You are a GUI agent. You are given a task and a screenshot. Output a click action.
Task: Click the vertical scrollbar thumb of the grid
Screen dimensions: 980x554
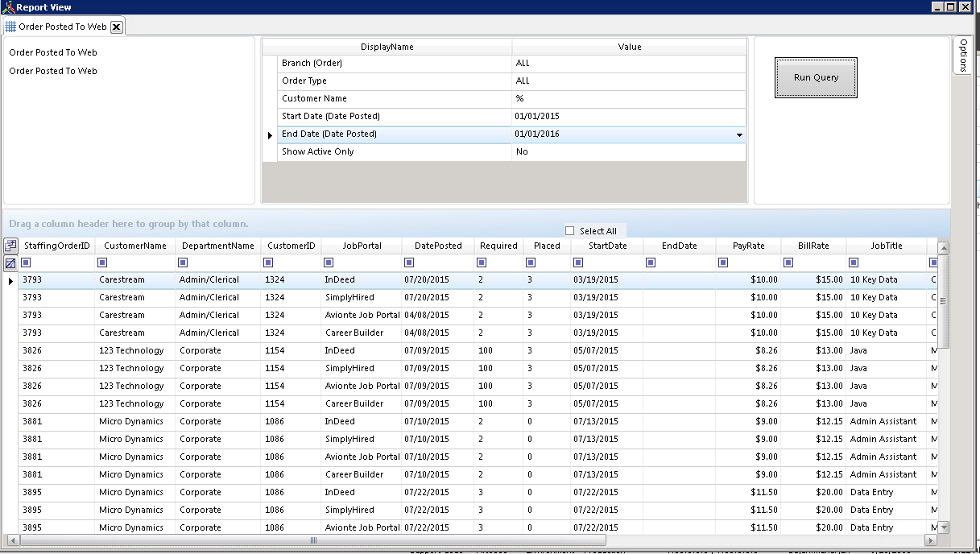(944, 301)
